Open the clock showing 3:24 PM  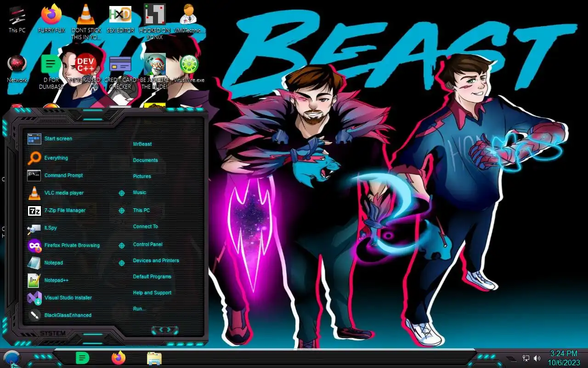(564, 358)
